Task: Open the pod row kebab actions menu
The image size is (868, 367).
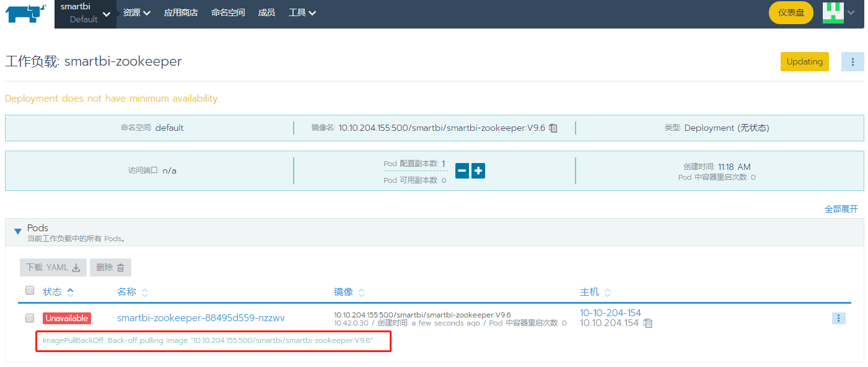Action: (x=838, y=318)
